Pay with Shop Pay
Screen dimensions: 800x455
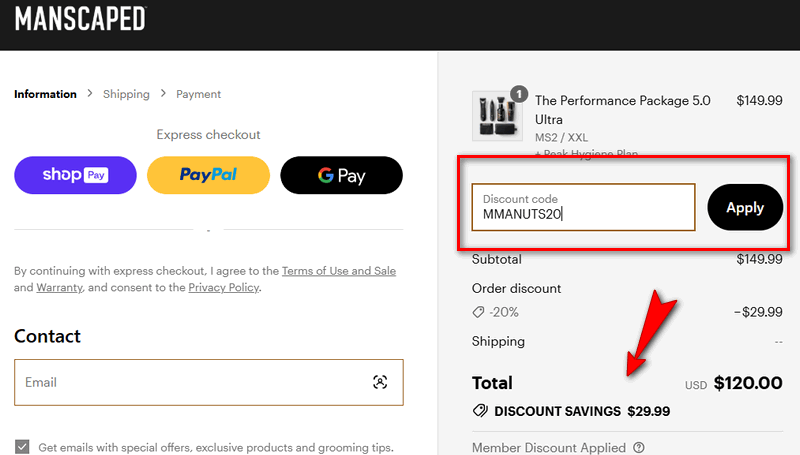(x=75, y=175)
